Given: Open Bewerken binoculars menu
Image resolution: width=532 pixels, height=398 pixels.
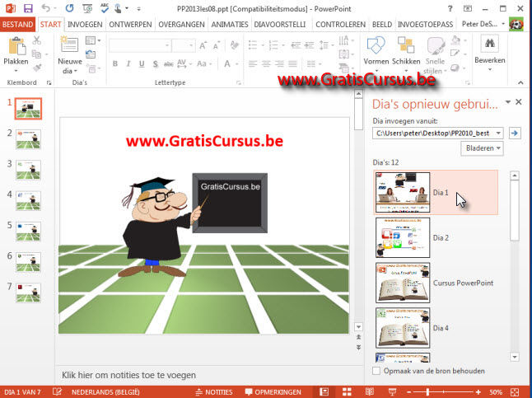Looking at the screenshot, I should (490, 53).
